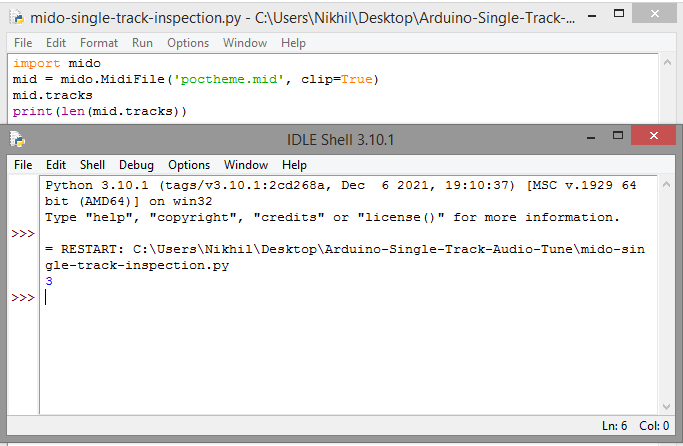Open the Run menu in the editor
The width and height of the screenshot is (683, 446).
click(142, 43)
